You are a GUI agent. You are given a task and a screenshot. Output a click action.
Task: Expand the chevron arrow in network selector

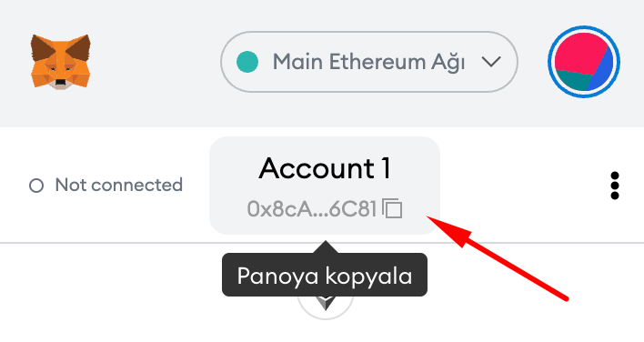(x=491, y=62)
